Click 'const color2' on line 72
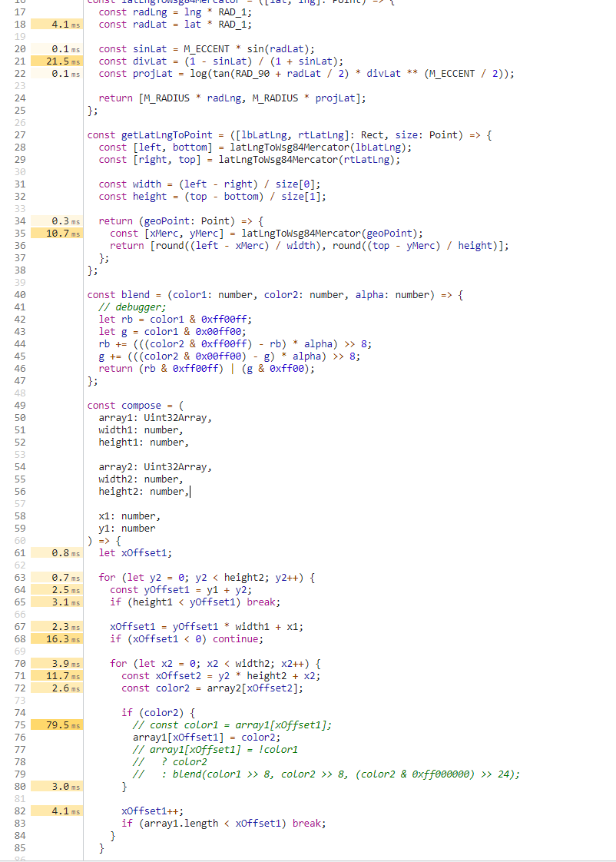616x862 pixels. 155,688
